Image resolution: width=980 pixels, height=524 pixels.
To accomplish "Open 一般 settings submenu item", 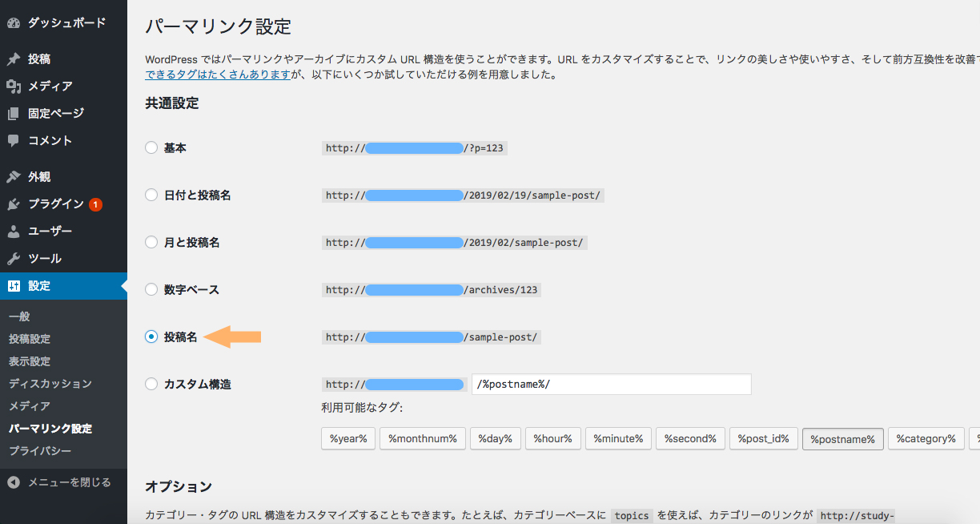I will 19,316.
